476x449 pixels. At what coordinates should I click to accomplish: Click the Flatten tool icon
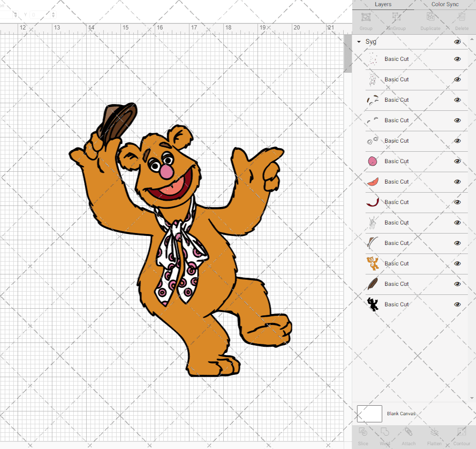coord(435,432)
